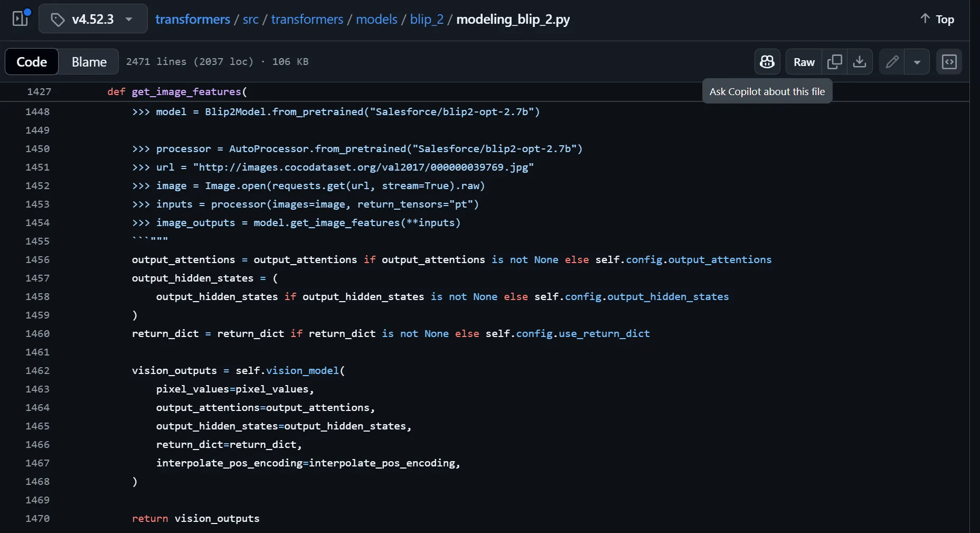
Task: Open the blip_2 folder breadcrumb
Action: pos(427,20)
